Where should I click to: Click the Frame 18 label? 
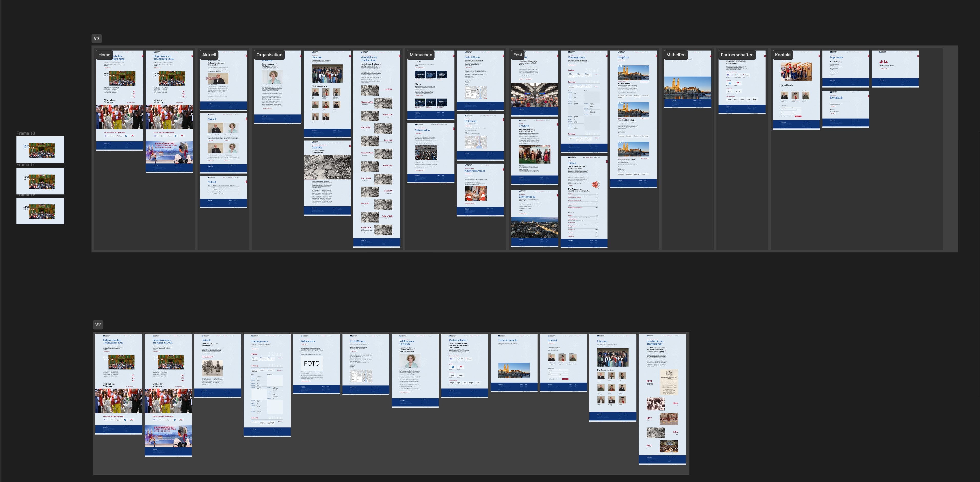tap(25, 133)
